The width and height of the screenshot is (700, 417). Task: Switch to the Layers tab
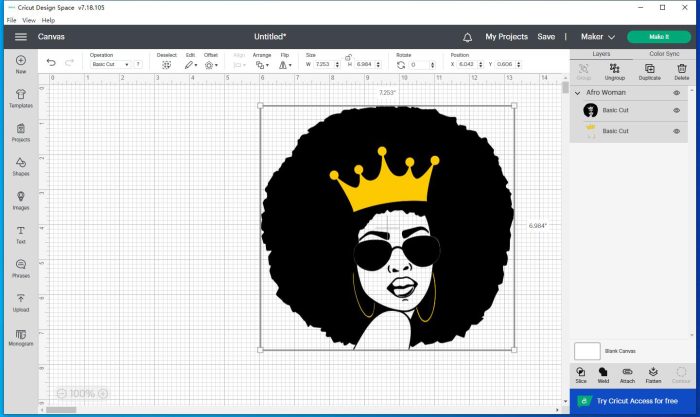click(x=601, y=54)
